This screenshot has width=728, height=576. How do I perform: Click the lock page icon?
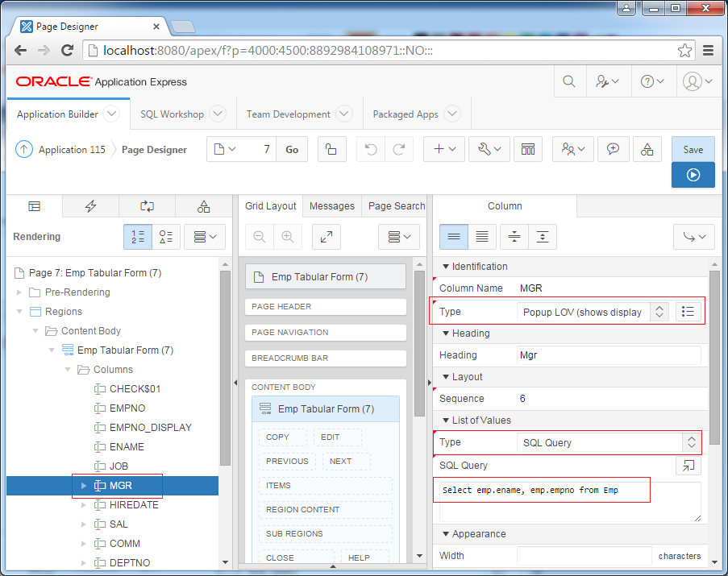(331, 149)
